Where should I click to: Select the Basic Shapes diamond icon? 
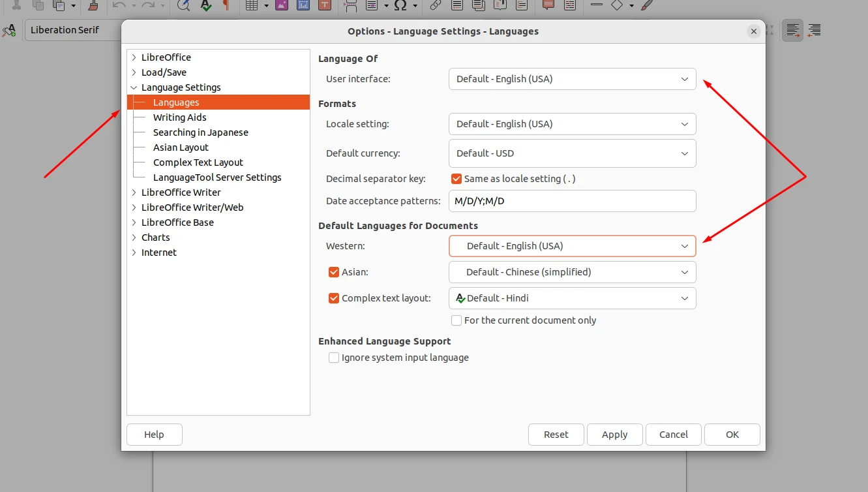(617, 5)
